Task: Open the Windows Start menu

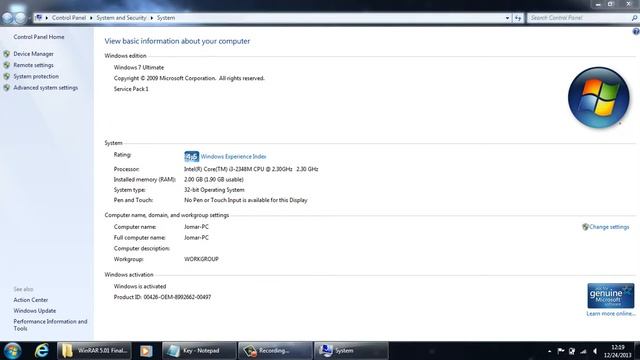Action: coord(12,351)
